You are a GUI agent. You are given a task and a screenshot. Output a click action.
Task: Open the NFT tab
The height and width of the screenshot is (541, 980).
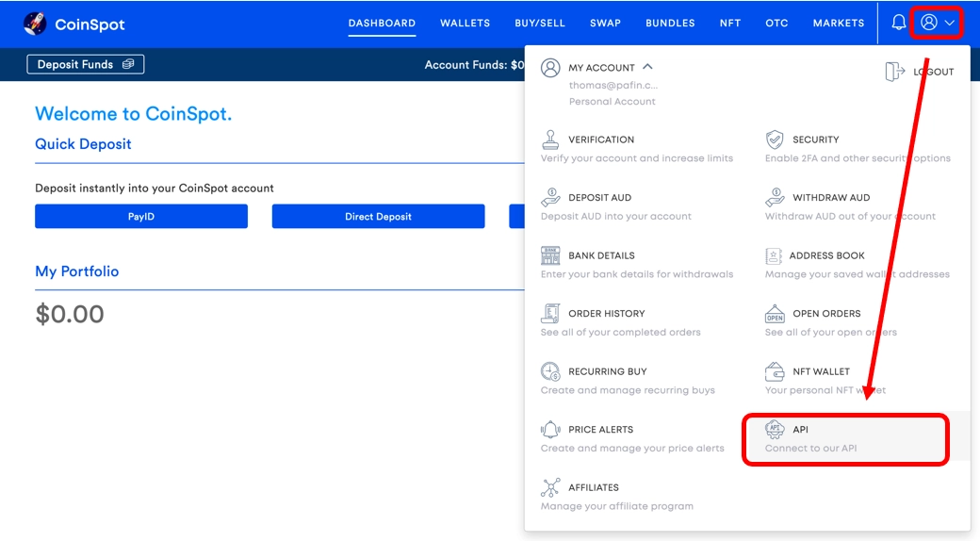coord(730,24)
